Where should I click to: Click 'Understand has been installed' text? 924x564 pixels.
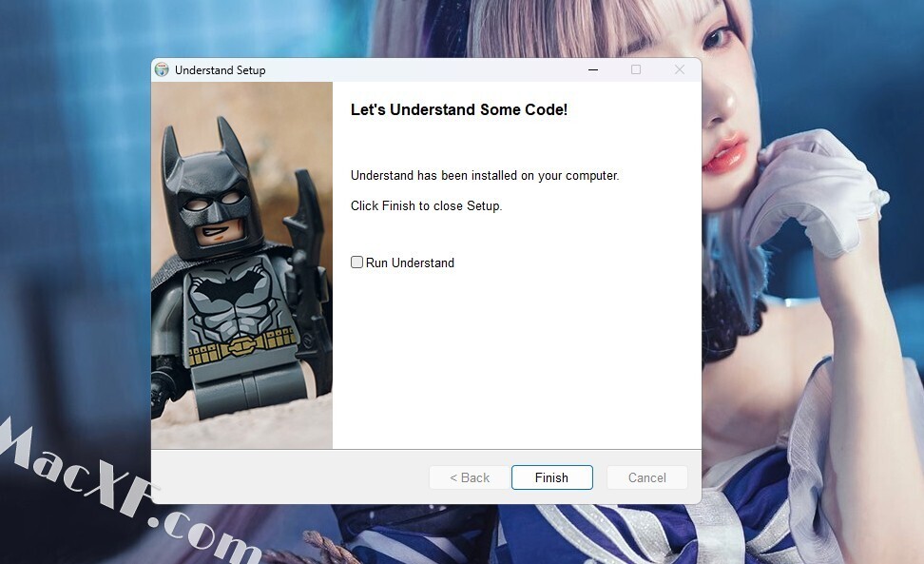pos(485,175)
